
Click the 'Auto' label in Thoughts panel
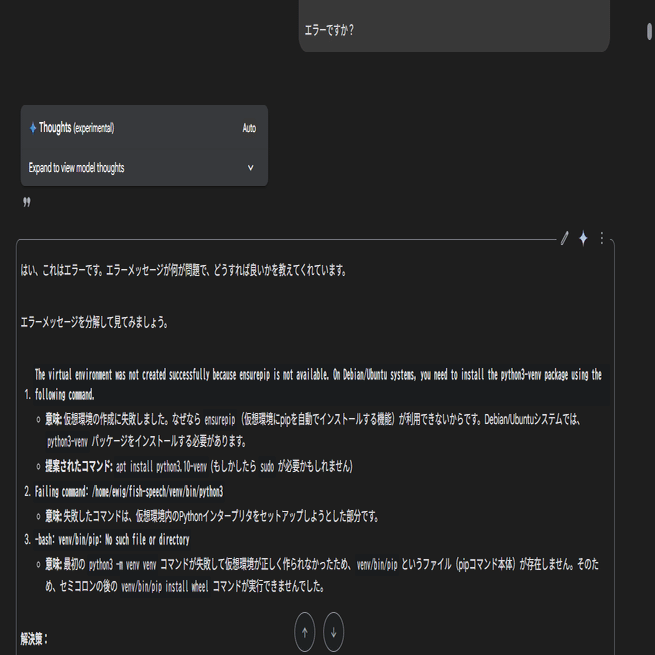[249, 128]
